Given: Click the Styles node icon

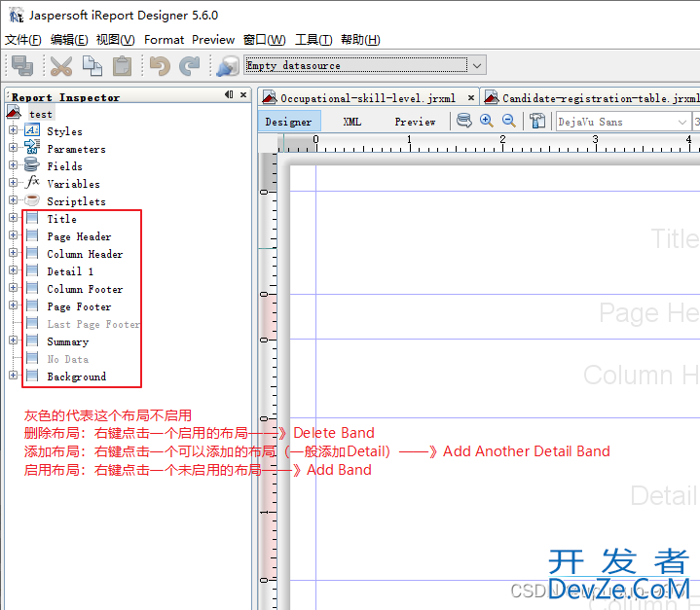Looking at the screenshot, I should coord(32,130).
